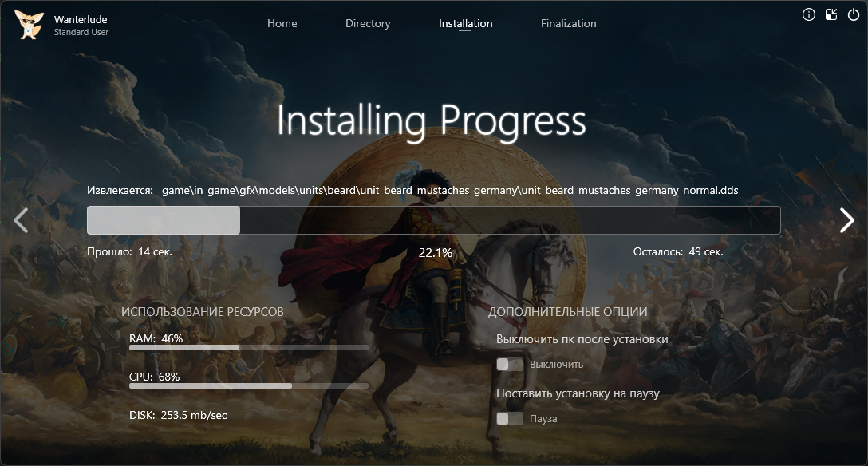The width and height of the screenshot is (868, 466).
Task: Click the DISK speed readout
Action: (178, 415)
